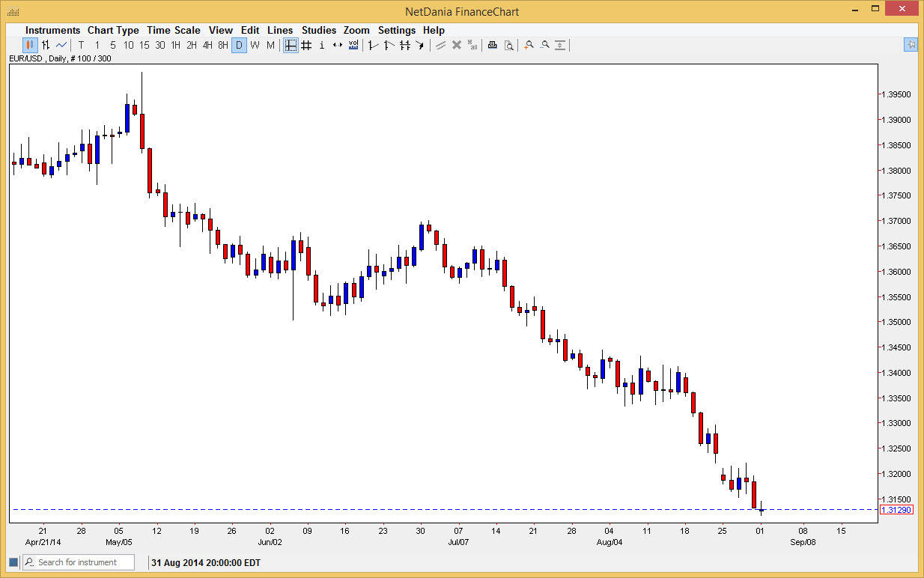
Task: Open the Settings menu
Action: point(396,30)
